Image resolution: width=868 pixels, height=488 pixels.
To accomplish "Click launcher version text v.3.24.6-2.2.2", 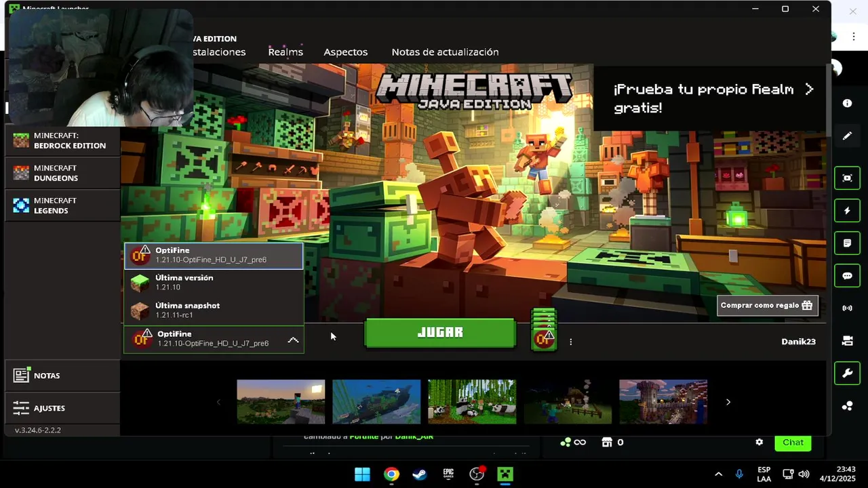I will pyautogui.click(x=38, y=430).
